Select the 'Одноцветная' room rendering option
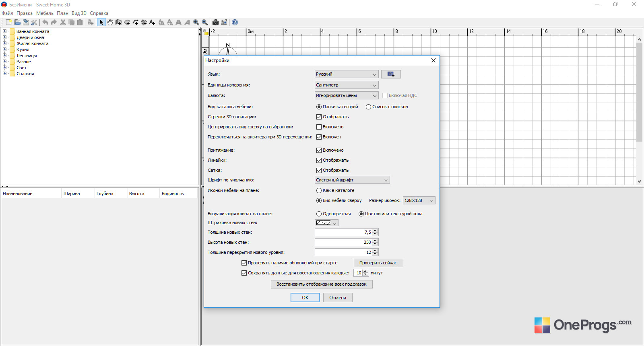 (x=319, y=214)
